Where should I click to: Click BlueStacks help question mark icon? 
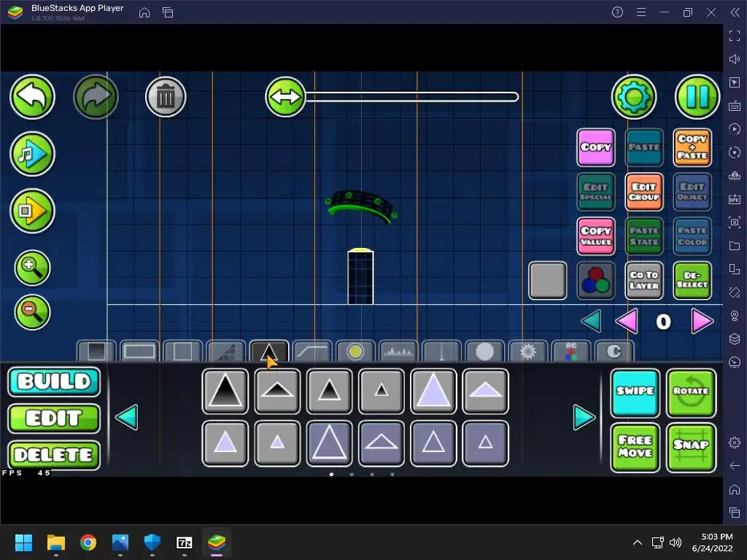[617, 12]
